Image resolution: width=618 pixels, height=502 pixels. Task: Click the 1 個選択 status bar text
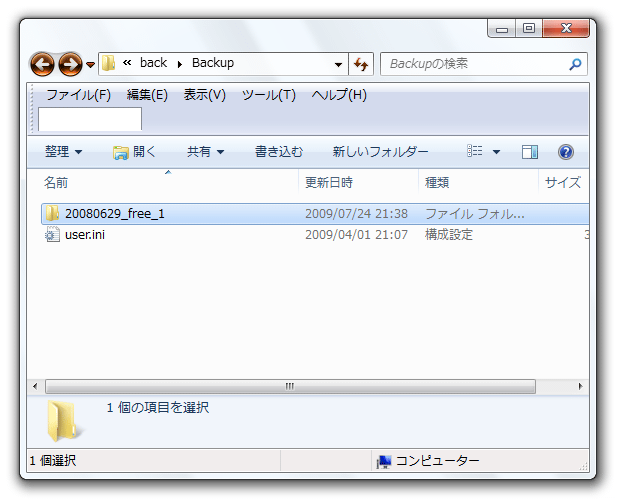click(x=52, y=461)
